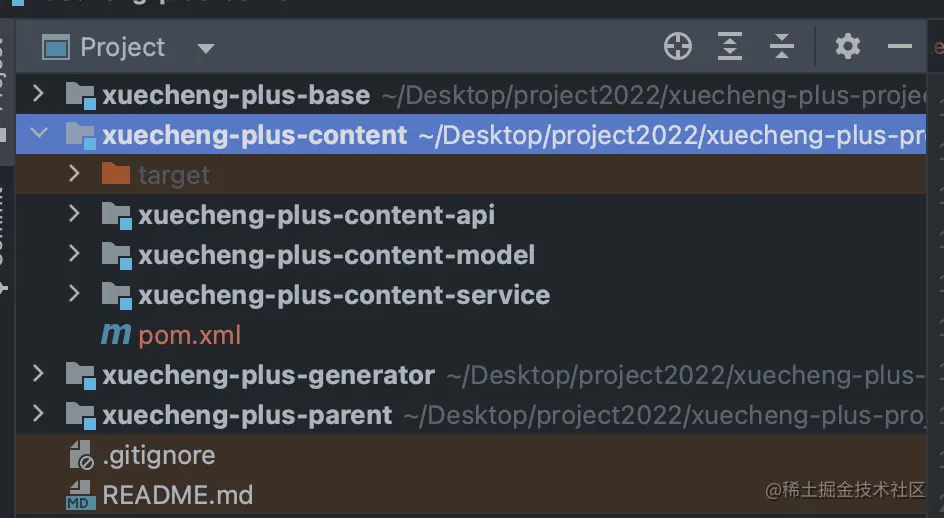Click the orange target folder icon

(116, 175)
